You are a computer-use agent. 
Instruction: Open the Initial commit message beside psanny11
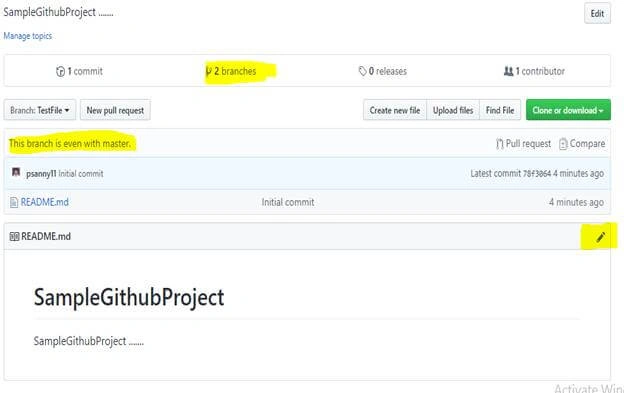click(x=81, y=174)
